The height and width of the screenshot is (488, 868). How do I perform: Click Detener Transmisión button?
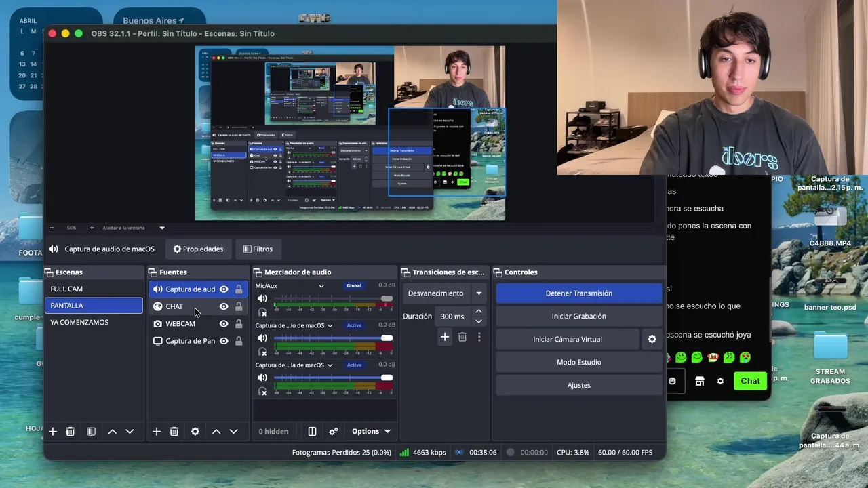tap(579, 293)
